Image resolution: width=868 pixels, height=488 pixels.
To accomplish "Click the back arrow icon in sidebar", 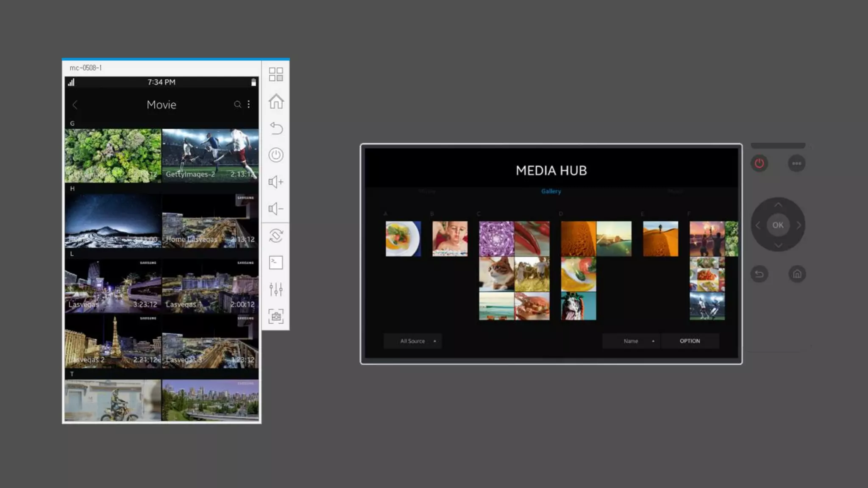I will [x=276, y=128].
